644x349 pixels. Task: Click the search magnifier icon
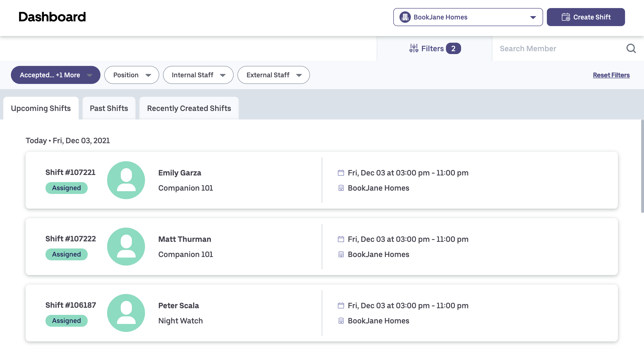click(x=631, y=48)
